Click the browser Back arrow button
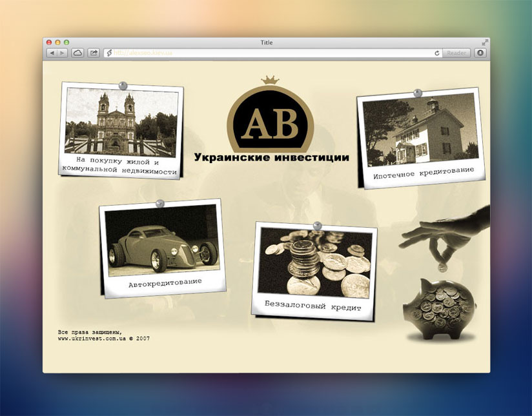532x416 pixels. [52, 53]
